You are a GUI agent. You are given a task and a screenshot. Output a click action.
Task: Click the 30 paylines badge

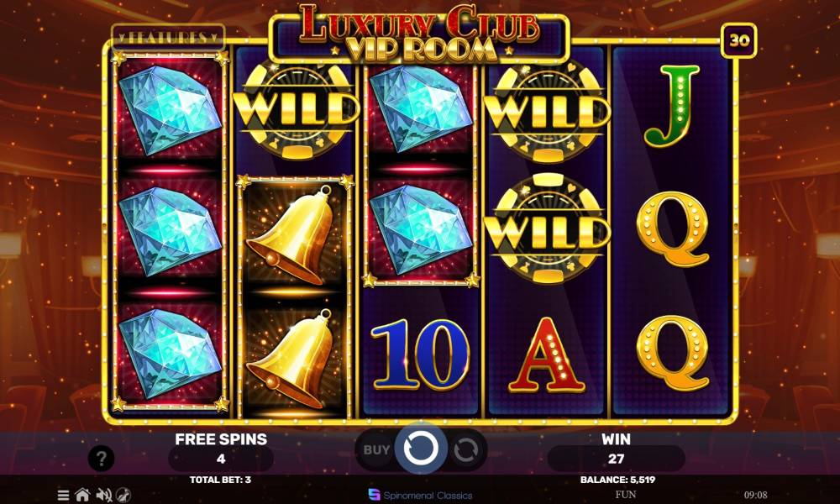click(739, 40)
